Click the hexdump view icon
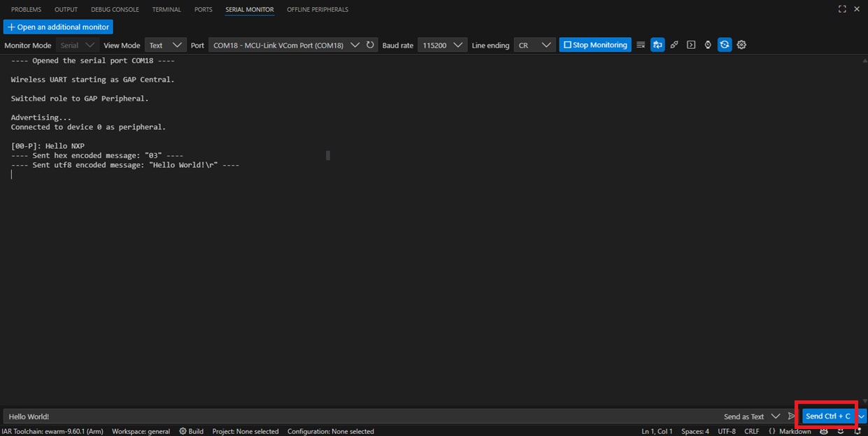The width and height of the screenshot is (868, 436). point(674,44)
